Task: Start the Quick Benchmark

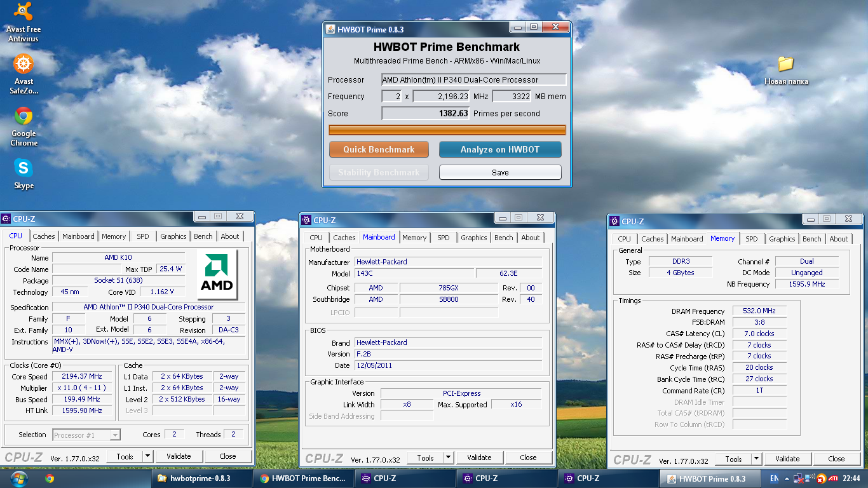Action: click(x=379, y=149)
